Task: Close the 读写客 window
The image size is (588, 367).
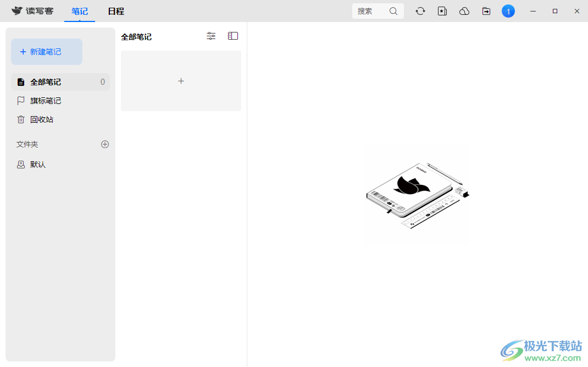Action: coord(577,11)
